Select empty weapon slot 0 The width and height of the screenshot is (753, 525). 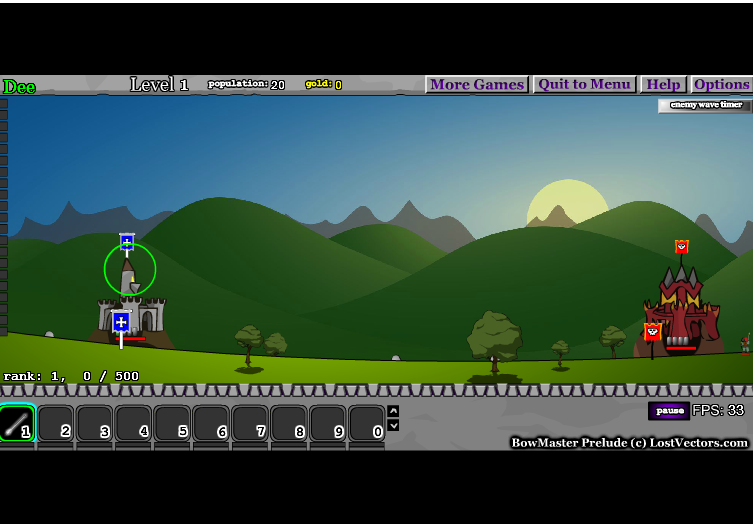pos(367,423)
